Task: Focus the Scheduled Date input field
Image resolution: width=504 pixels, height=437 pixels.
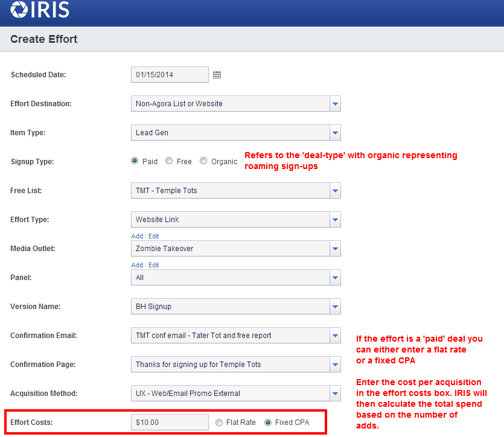Action: coord(170,75)
